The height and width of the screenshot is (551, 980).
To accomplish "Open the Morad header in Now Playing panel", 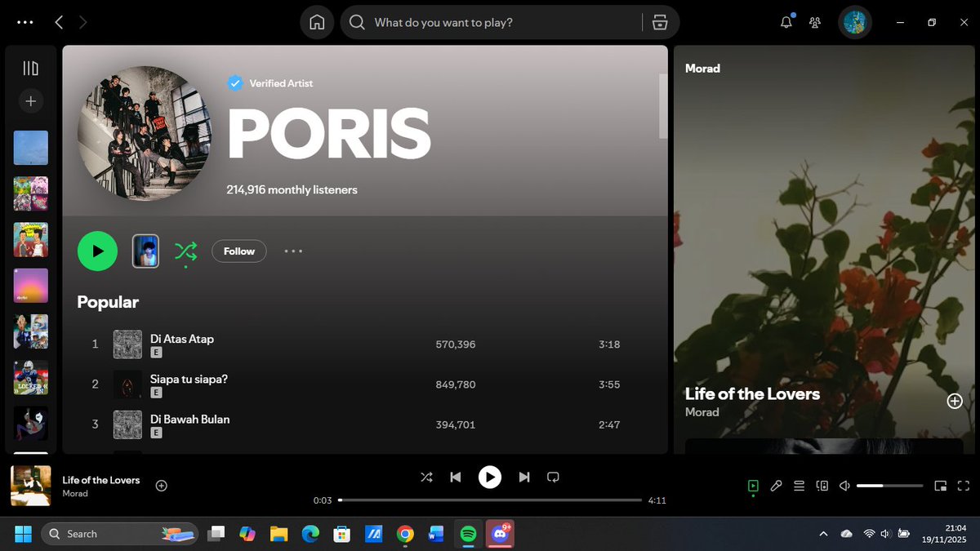I will 702,69.
